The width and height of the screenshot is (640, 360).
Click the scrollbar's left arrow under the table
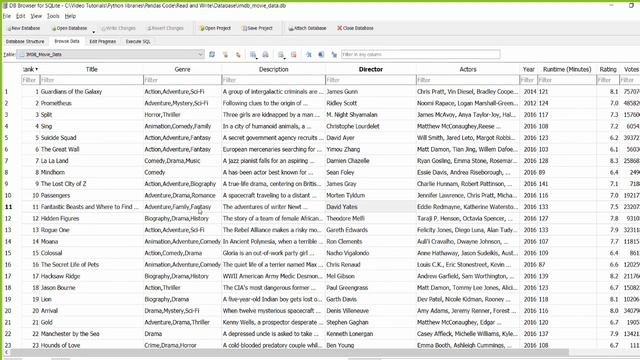6,352
